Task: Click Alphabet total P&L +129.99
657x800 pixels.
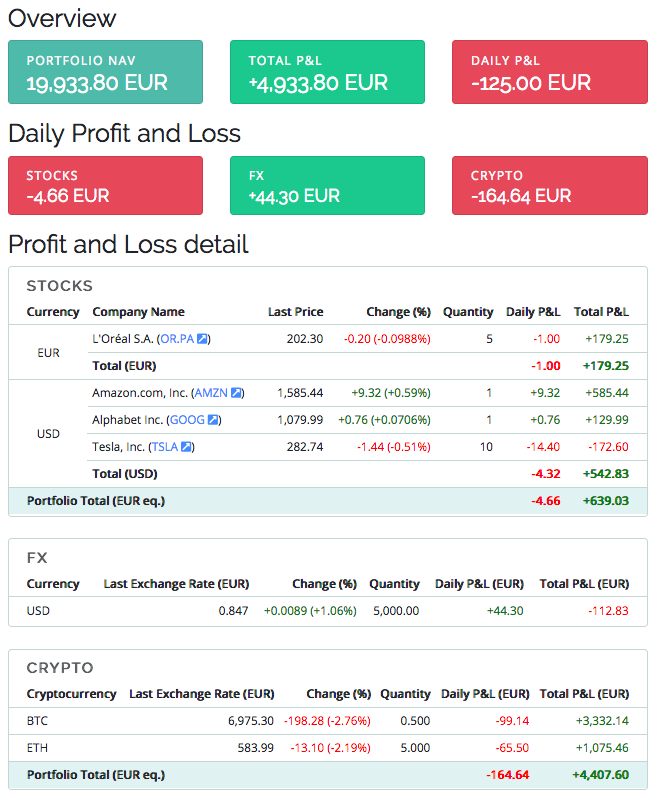Action: (x=607, y=420)
